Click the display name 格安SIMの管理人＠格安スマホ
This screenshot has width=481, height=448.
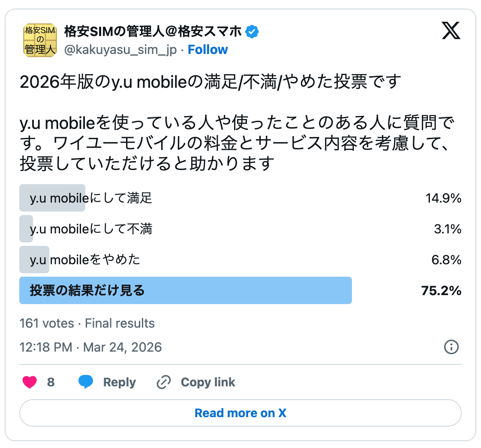coord(152,31)
